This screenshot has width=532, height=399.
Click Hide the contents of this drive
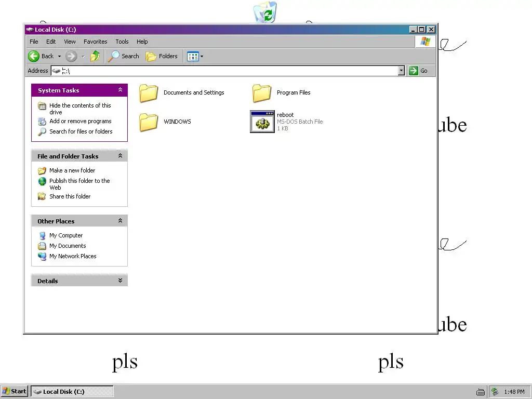pos(80,109)
